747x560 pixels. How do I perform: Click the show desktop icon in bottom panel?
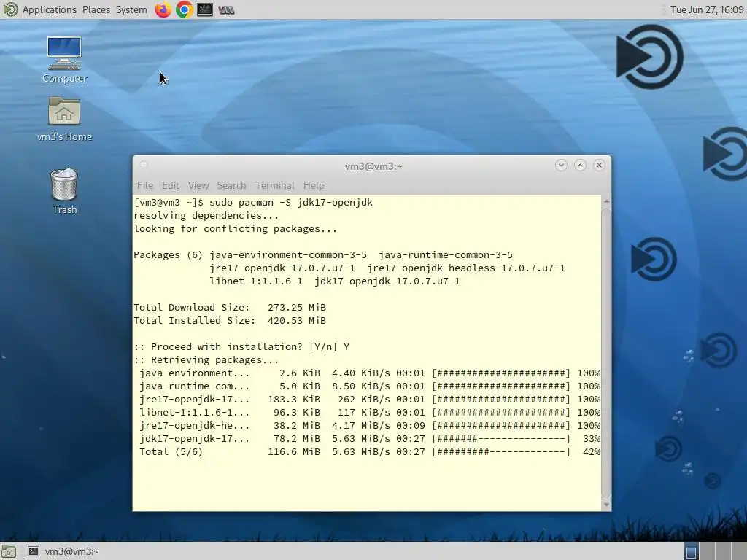click(x=9, y=551)
